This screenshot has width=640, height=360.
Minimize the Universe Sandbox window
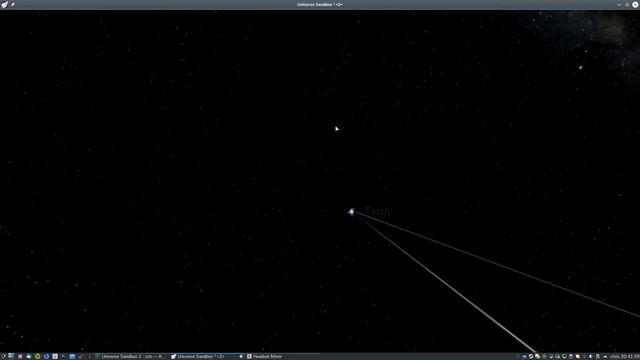[x=619, y=4]
